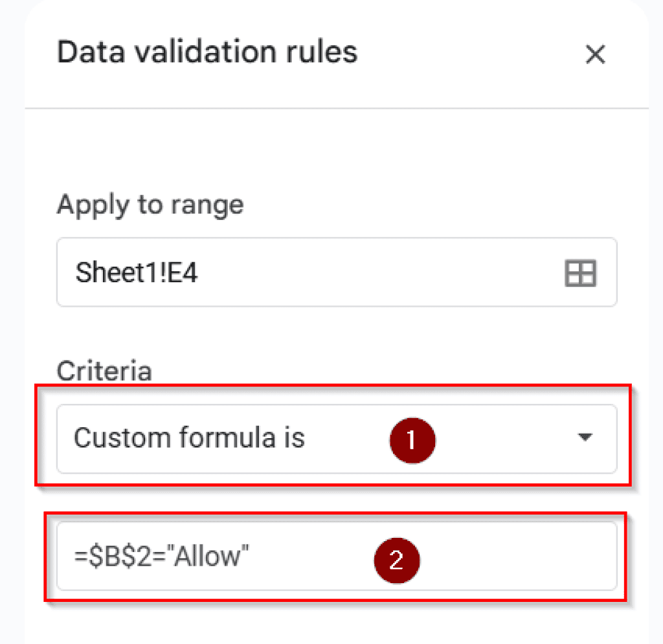Click the Data validation rules title
Image resolution: width=663 pixels, height=644 pixels.
pos(207,52)
